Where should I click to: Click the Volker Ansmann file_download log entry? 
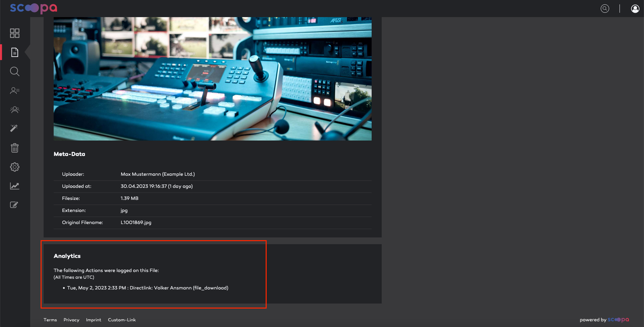[148, 288]
